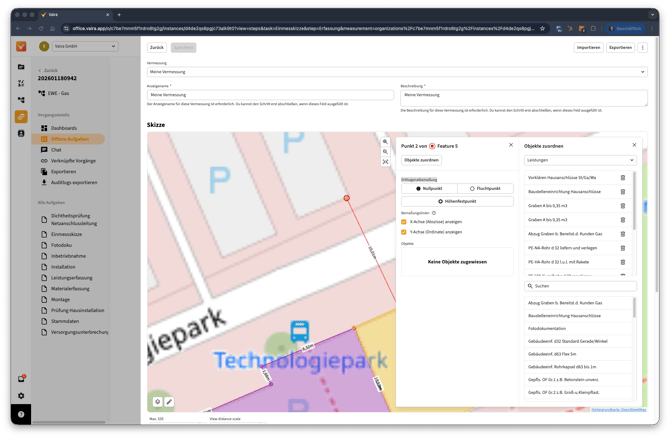Click info icon next to Bemaßungslinien
The height and width of the screenshot is (438, 670).
[434, 213]
